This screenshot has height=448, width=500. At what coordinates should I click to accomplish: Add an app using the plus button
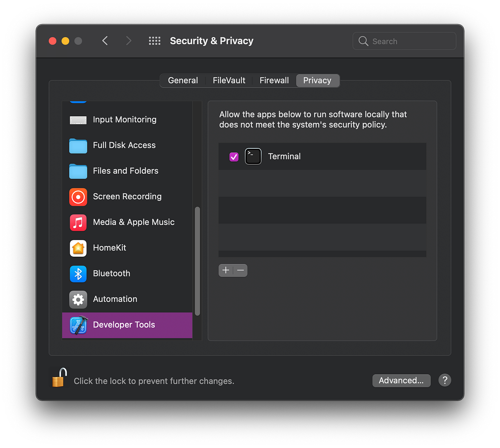225,270
